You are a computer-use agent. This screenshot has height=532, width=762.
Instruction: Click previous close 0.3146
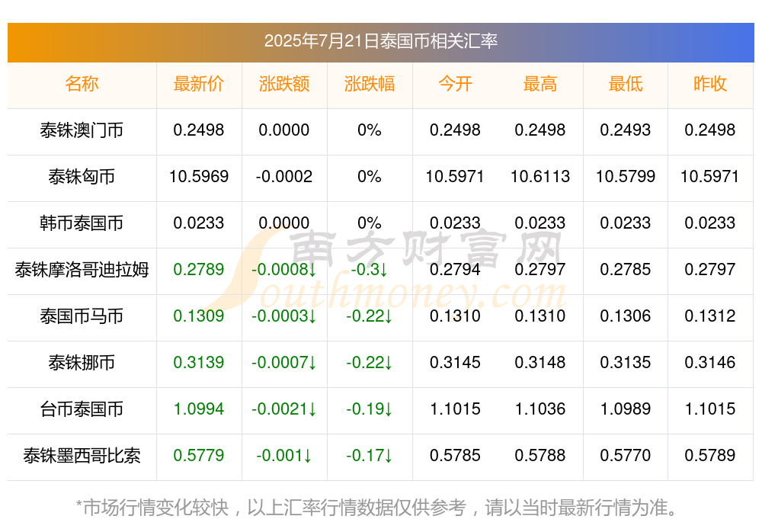(710, 363)
